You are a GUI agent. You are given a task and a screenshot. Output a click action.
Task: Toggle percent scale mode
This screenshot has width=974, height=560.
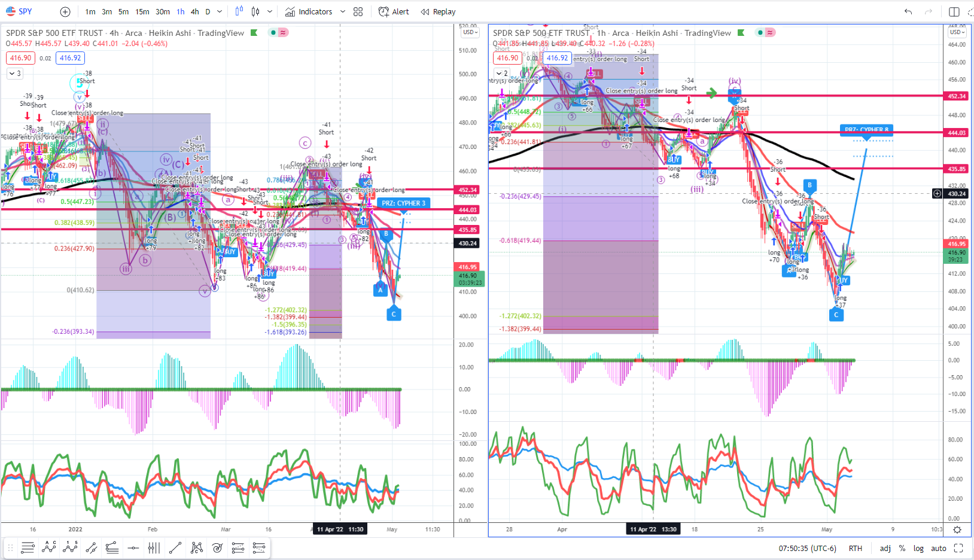(902, 548)
